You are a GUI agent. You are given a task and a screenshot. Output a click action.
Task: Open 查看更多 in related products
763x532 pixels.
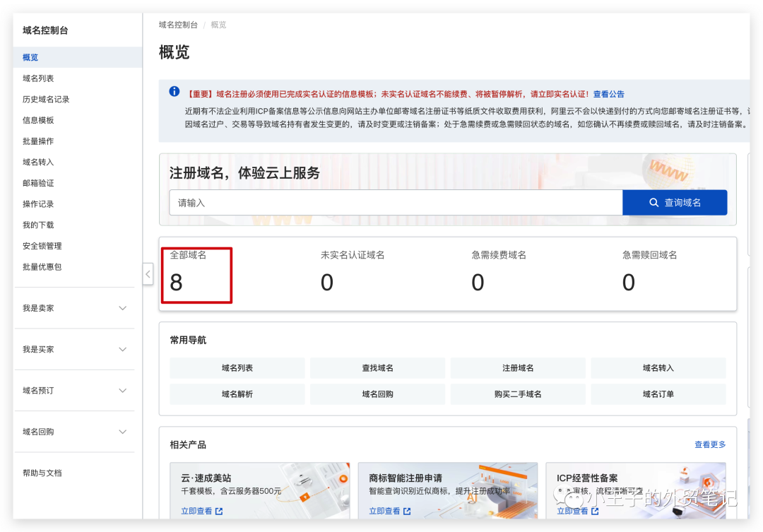710,444
